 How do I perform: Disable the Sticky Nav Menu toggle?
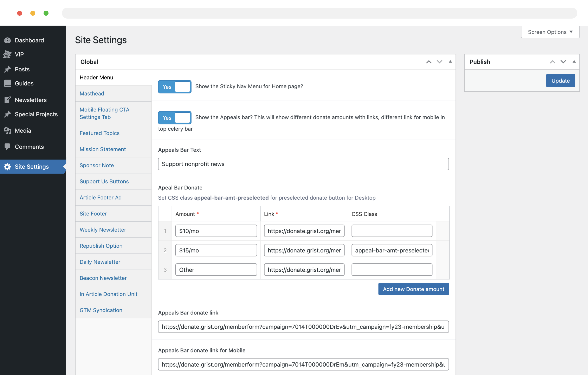point(174,87)
